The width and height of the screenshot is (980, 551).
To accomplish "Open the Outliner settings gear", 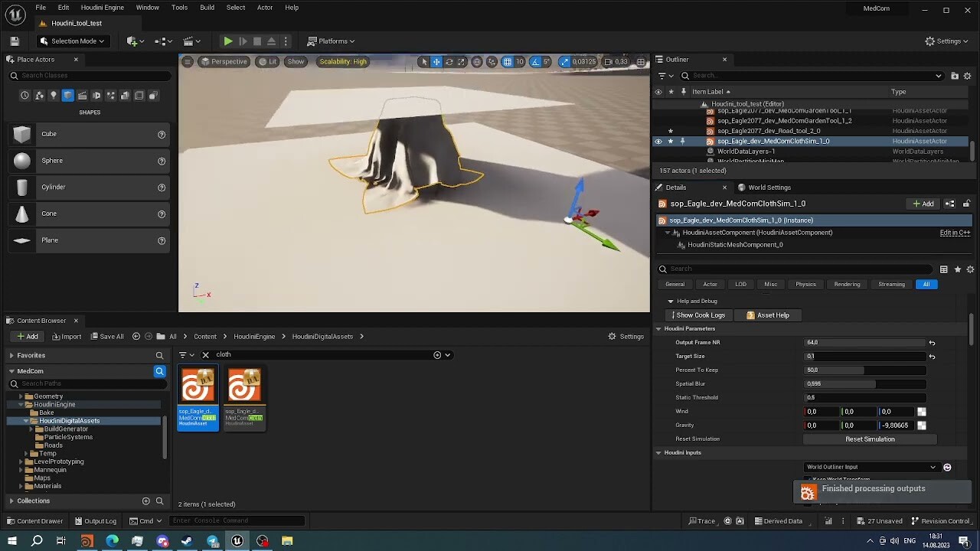I will point(967,76).
